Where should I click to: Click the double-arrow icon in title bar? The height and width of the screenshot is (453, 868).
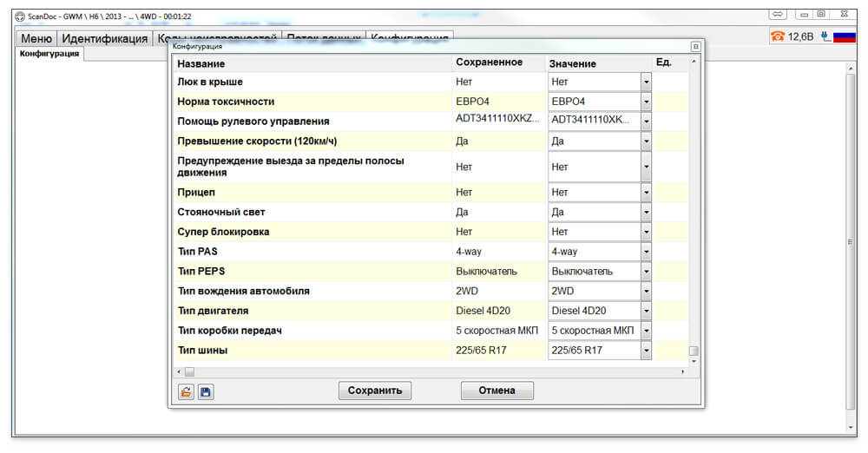pyautogui.click(x=778, y=14)
